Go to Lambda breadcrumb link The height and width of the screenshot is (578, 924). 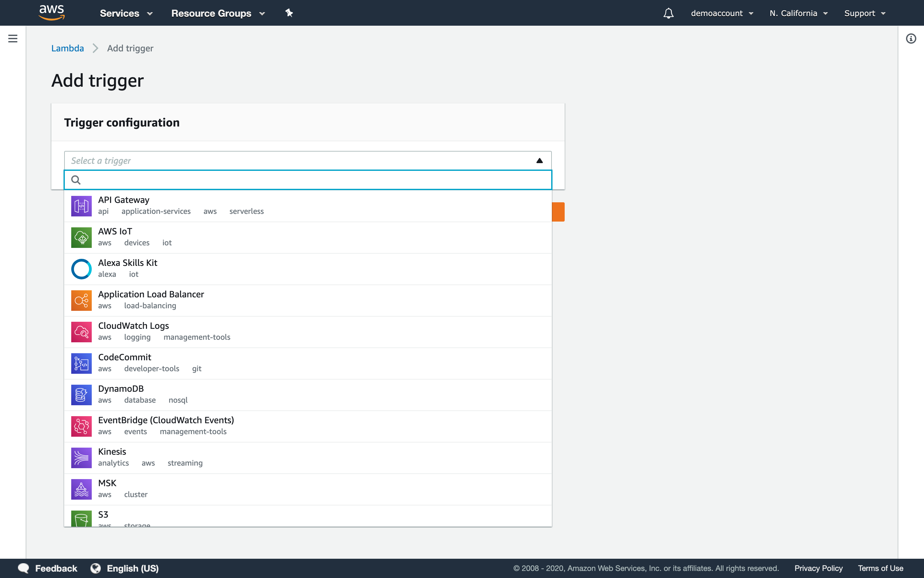point(68,48)
